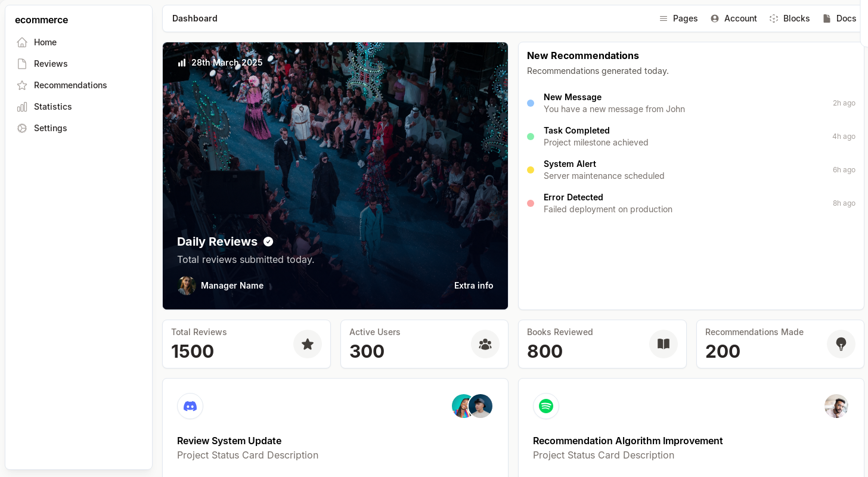
Task: Click the Spotify logo icon
Action: [x=545, y=406]
